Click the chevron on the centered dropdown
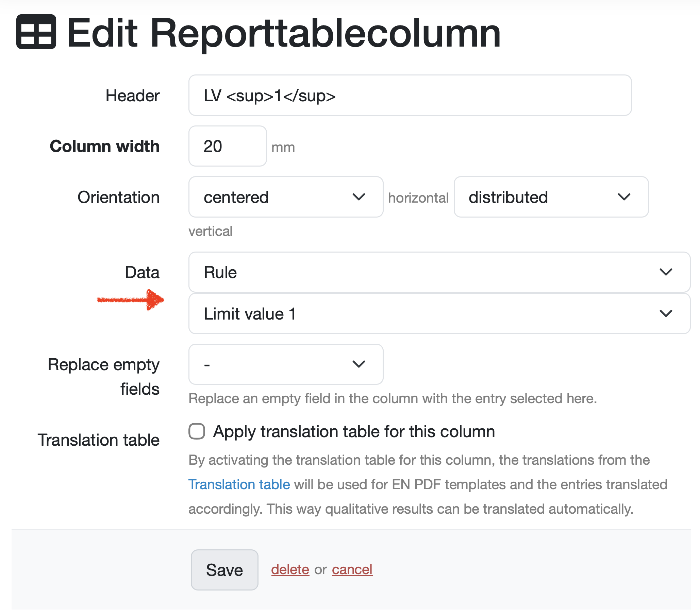This screenshot has width=700, height=616. 359,197
